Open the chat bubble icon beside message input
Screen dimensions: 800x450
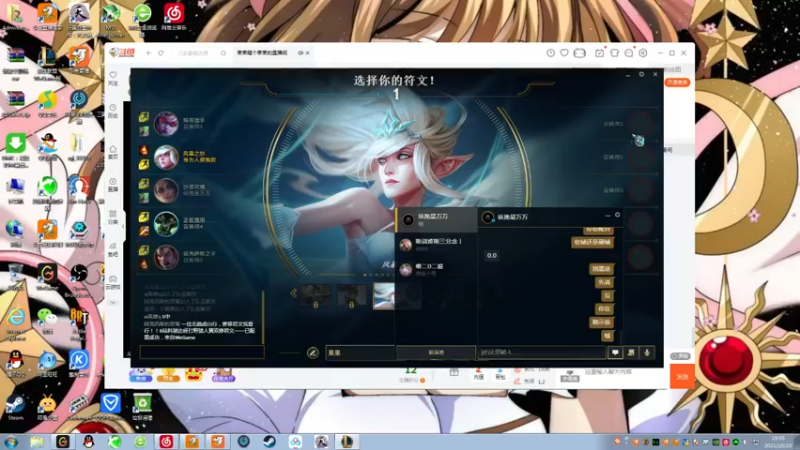pyautogui.click(x=615, y=353)
